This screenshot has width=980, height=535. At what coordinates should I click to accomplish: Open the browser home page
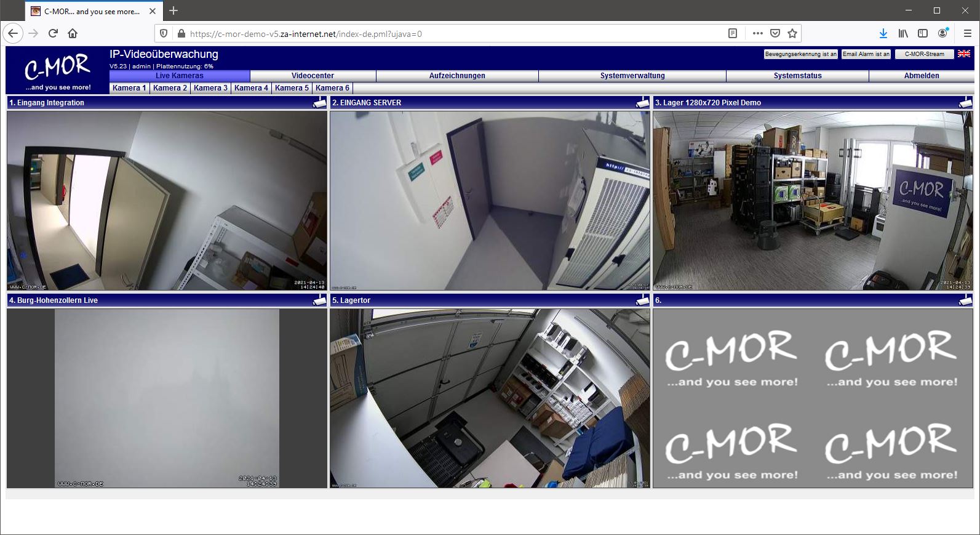coord(73,33)
